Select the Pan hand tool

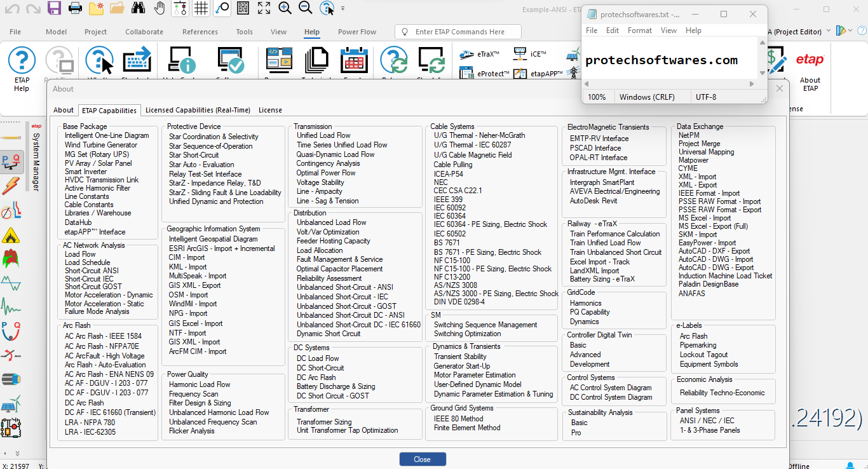point(159,8)
